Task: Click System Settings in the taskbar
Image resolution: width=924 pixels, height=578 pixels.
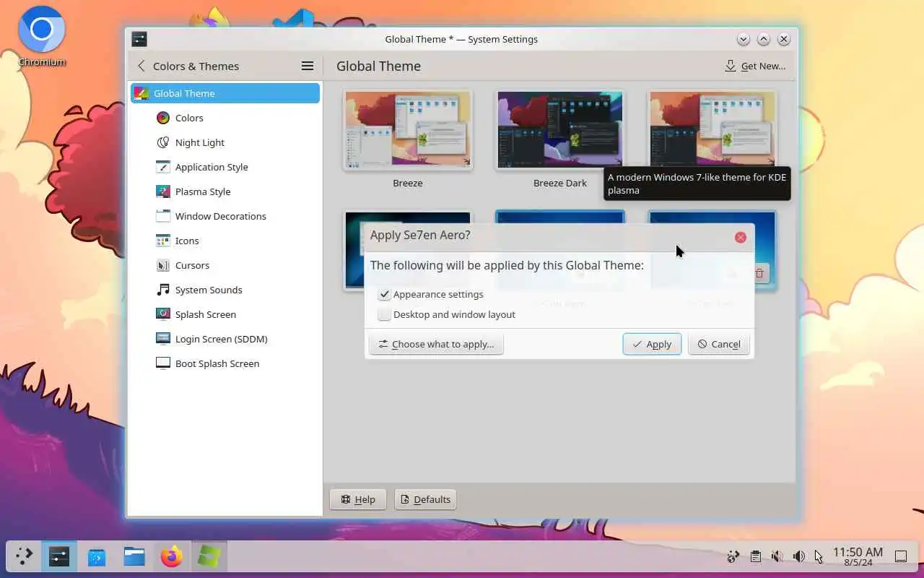Action: tap(59, 556)
